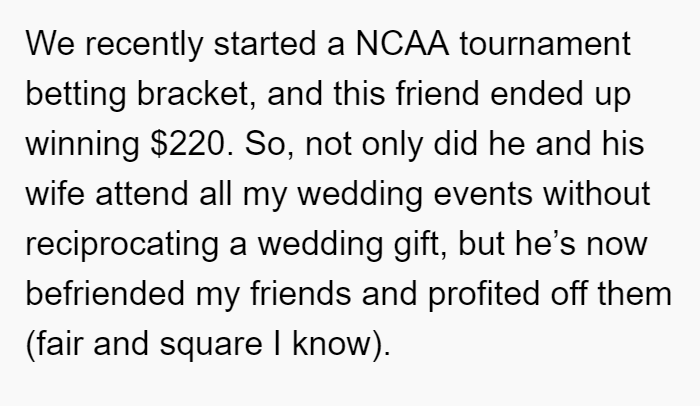Click the word "without" ending the fourth line
This screenshot has width=700, height=406.
596,193
